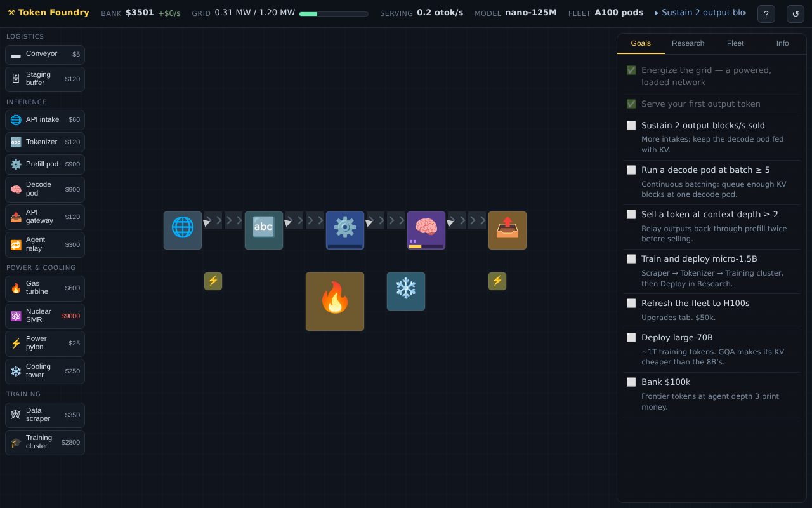The width and height of the screenshot is (812, 508).
Task: Click the placed abc tokenizer node on the grid
Action: pos(264,231)
